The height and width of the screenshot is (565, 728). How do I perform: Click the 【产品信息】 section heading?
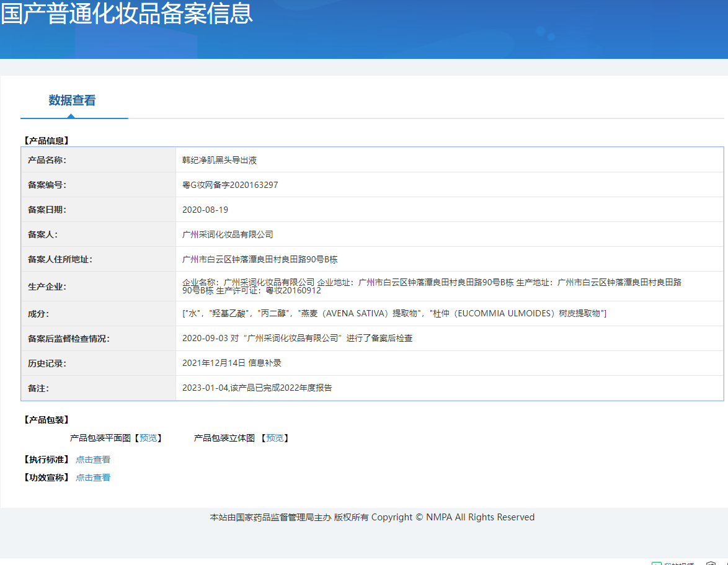(47, 141)
